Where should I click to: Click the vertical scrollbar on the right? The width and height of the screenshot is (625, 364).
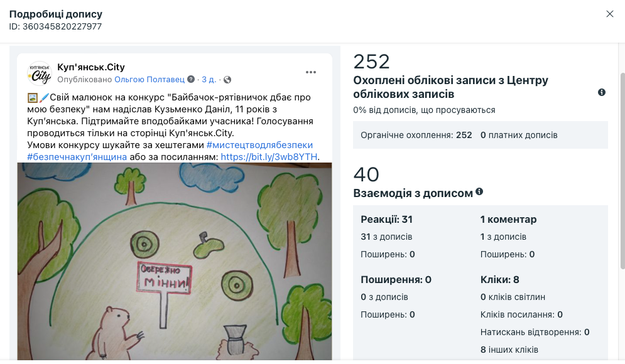622,171
